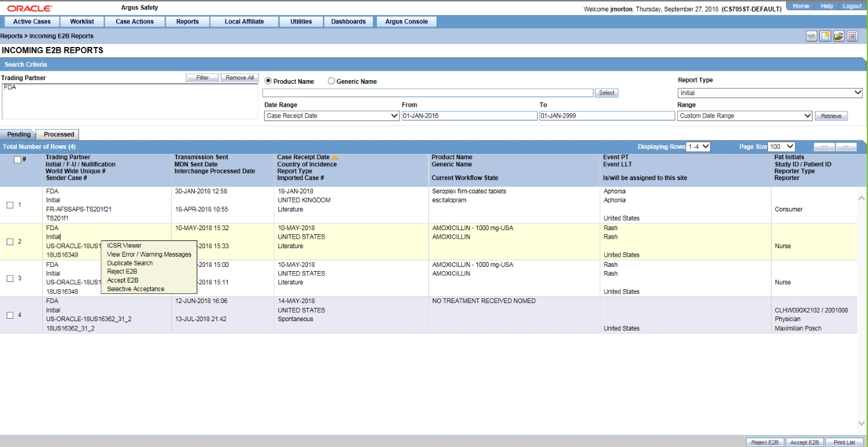Screen dimensions: 868x447
Task: Click NO TREATMENT RECEIVED NOMED product
Action: (484, 301)
